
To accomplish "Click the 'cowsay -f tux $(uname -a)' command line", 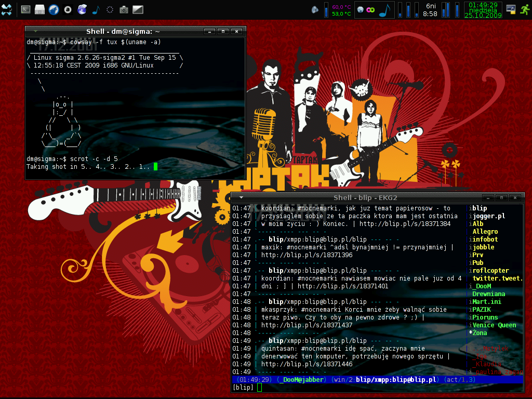I will tap(115, 42).
